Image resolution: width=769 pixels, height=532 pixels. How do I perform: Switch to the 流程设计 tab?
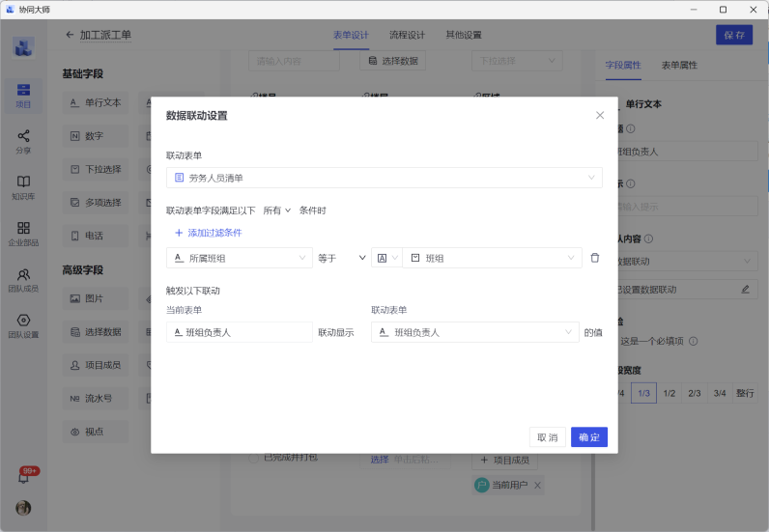coord(407,35)
